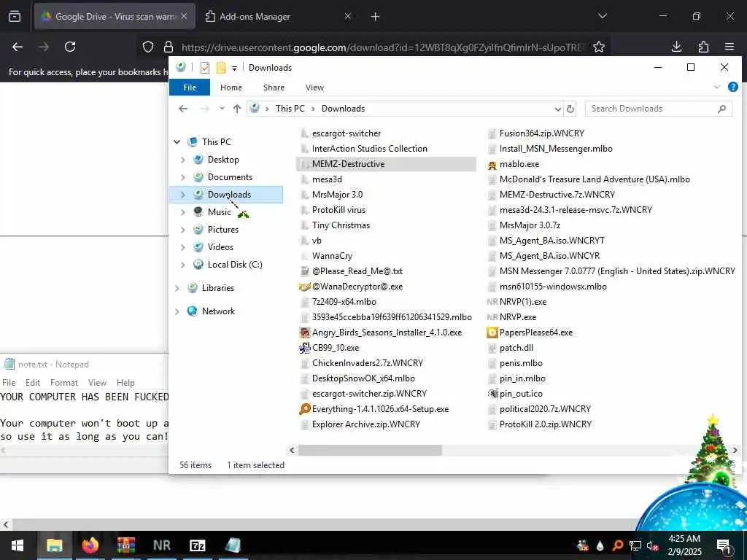Open notification center in taskbar
The width and height of the screenshot is (747, 560).
point(724,545)
